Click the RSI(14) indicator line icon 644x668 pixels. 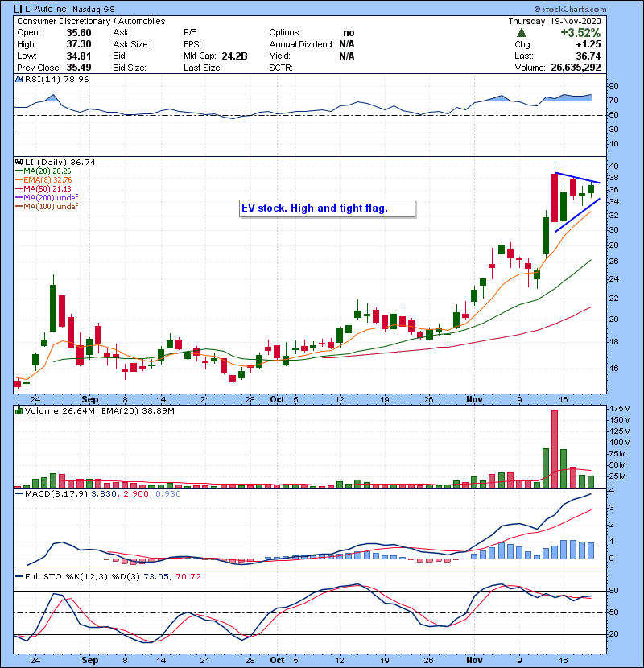point(19,79)
